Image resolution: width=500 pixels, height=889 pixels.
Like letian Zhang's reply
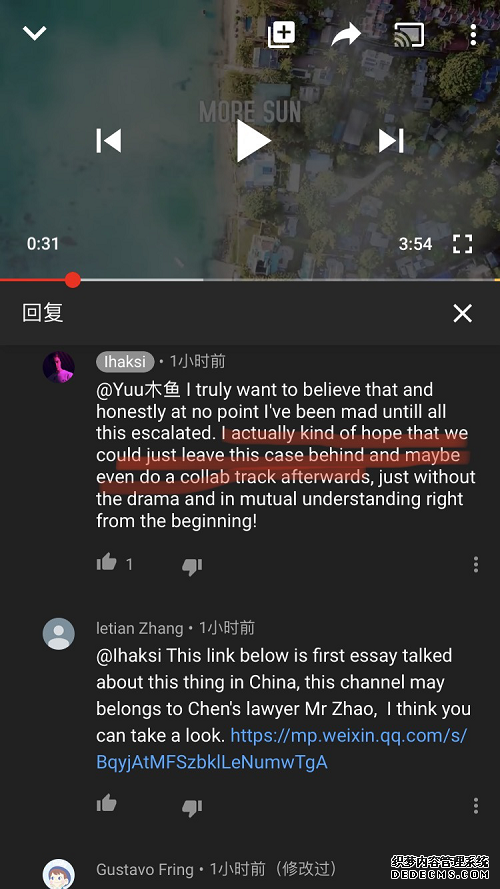click(x=107, y=803)
